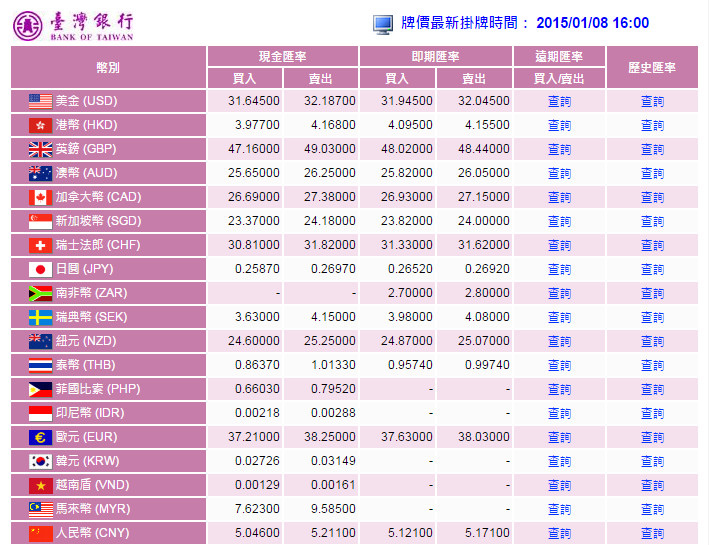Image resolution: width=709 pixels, height=545 pixels.
Task: Click the South African flag icon for ZAR
Action: [x=40, y=293]
